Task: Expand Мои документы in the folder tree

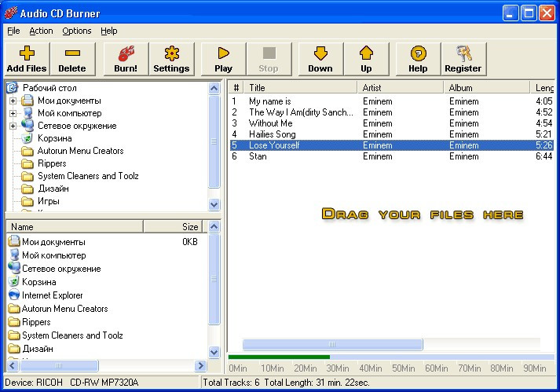Action: [13, 101]
